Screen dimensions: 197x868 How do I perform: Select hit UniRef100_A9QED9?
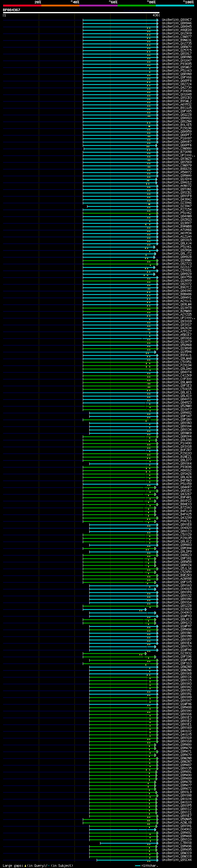click(x=177, y=30)
